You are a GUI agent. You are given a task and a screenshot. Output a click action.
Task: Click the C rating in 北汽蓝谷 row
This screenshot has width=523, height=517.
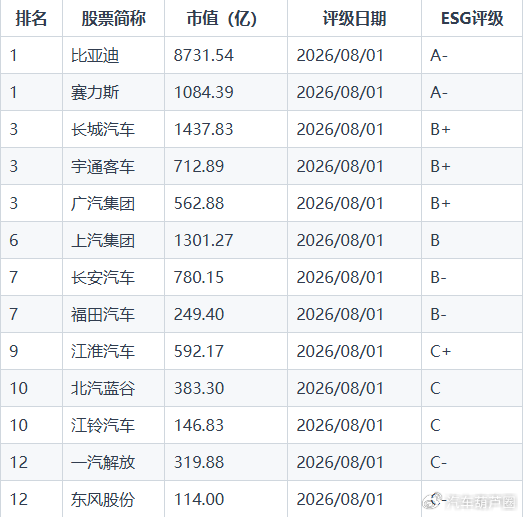coord(435,389)
